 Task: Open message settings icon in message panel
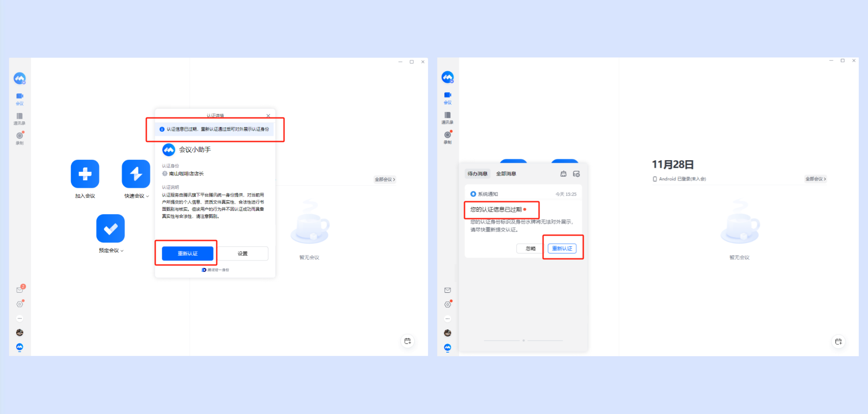(576, 174)
